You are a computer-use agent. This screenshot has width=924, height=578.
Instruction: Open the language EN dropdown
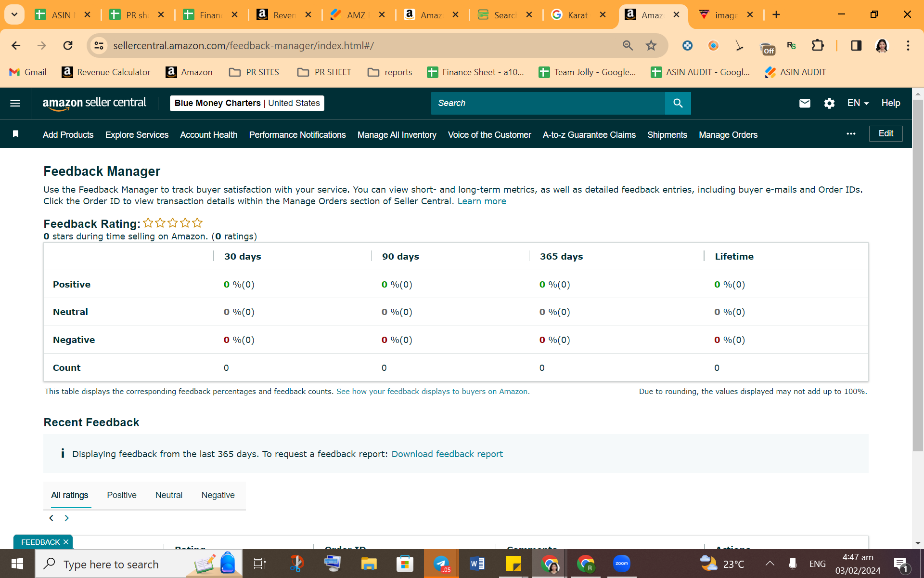(x=858, y=103)
